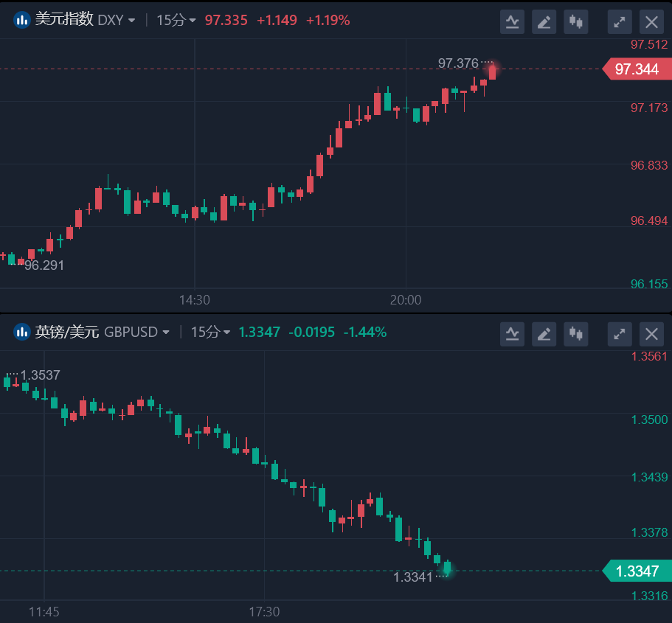Open the 15分 timeframe dropdown on DXY
This screenshot has height=623, width=672.
click(x=176, y=20)
